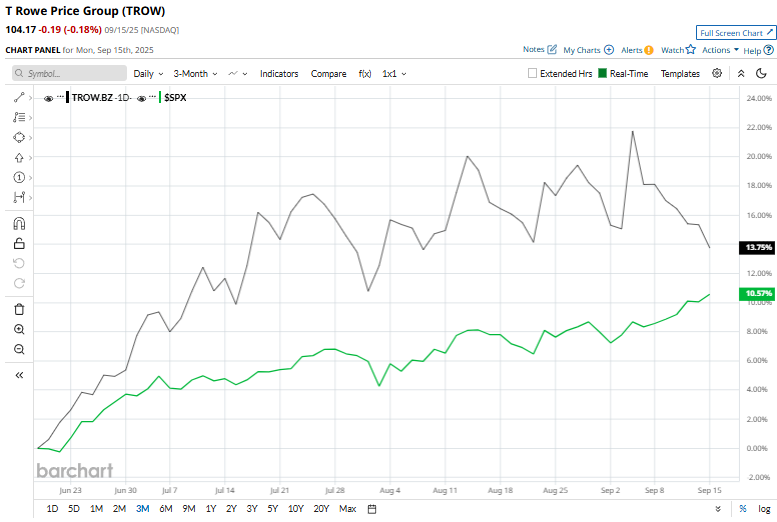
Task: Click the Symbol search field
Action: (69, 73)
